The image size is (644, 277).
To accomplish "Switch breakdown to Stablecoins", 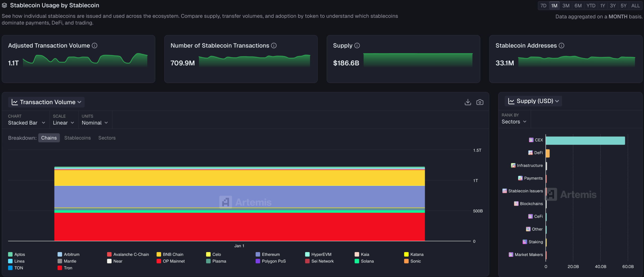I will [77, 138].
